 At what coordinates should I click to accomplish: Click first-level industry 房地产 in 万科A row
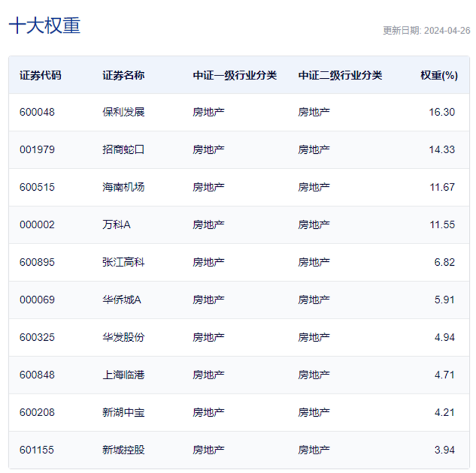pos(208,225)
